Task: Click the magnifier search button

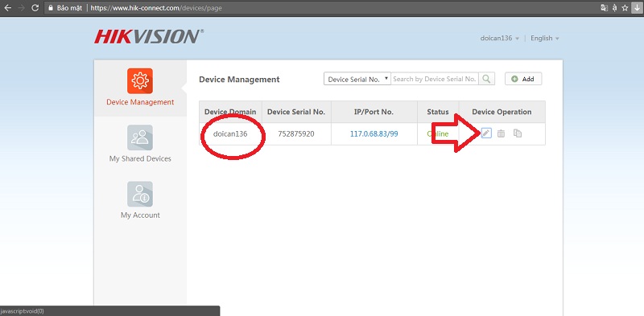Action: pos(486,79)
